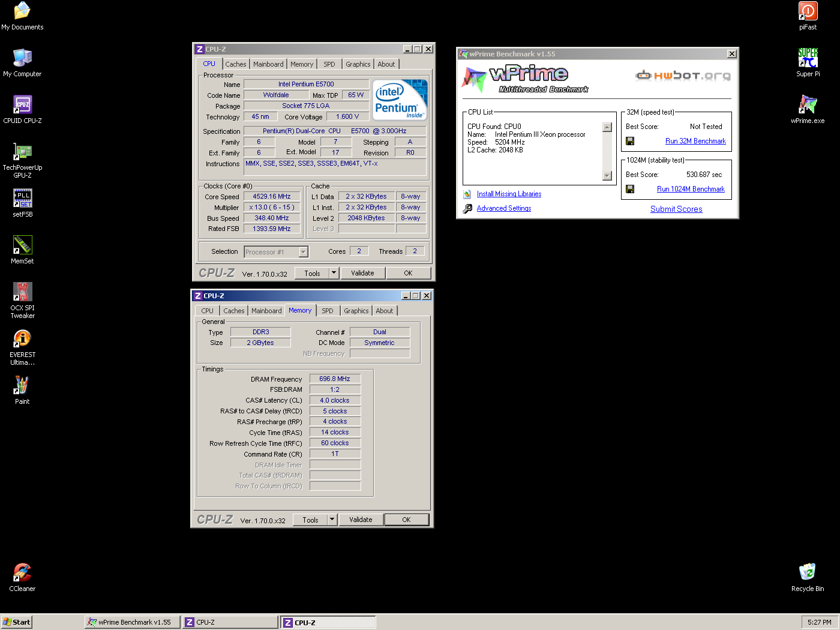
Task: Click Tools button in upper CPU-Z window
Action: 312,273
